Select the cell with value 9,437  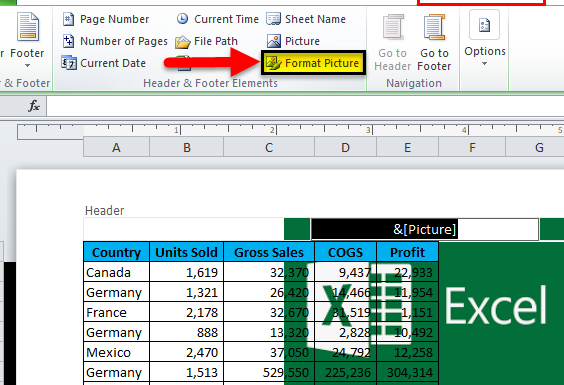point(345,272)
